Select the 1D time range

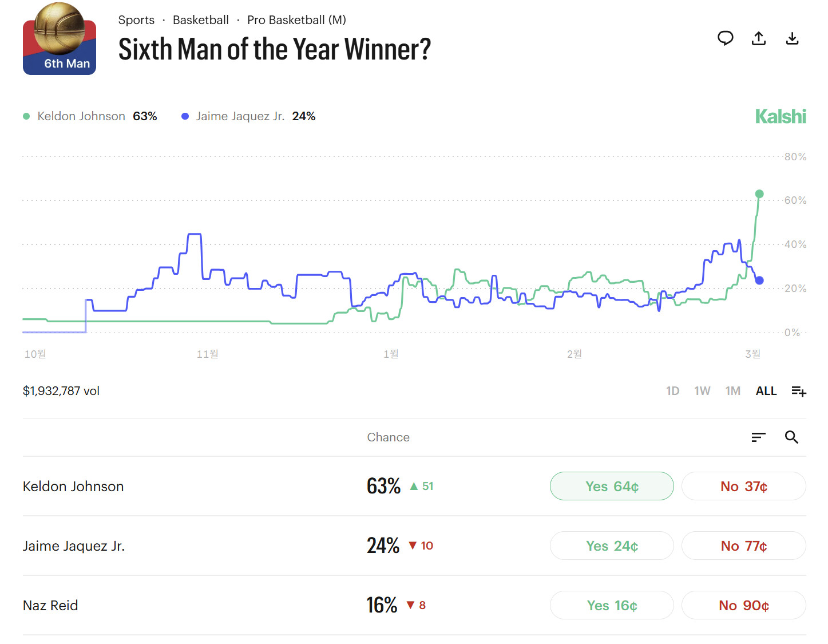672,391
